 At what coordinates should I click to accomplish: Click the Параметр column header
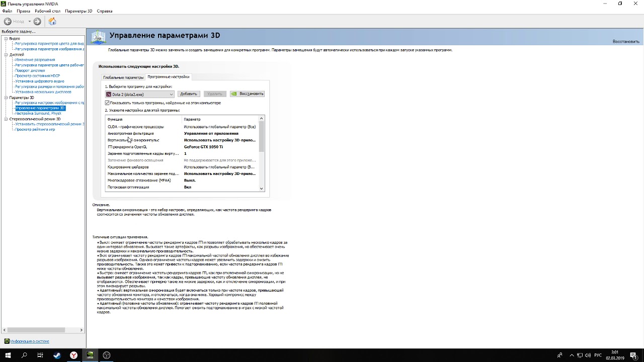click(x=220, y=119)
